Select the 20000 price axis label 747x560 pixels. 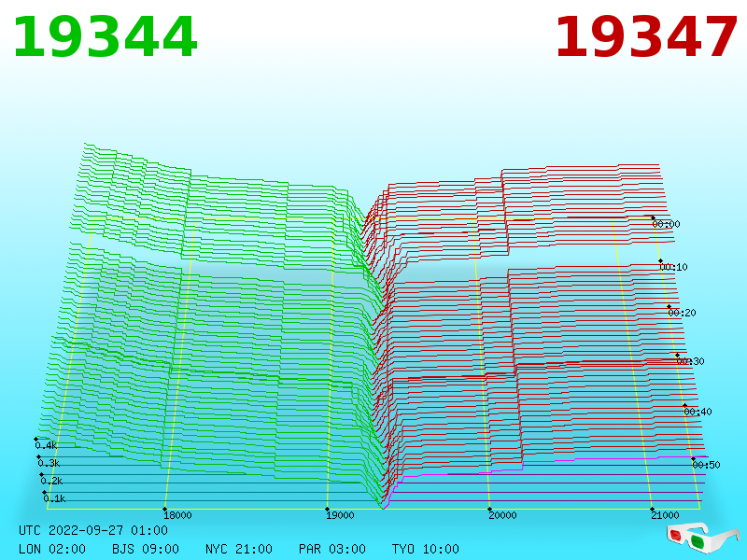coord(502,515)
